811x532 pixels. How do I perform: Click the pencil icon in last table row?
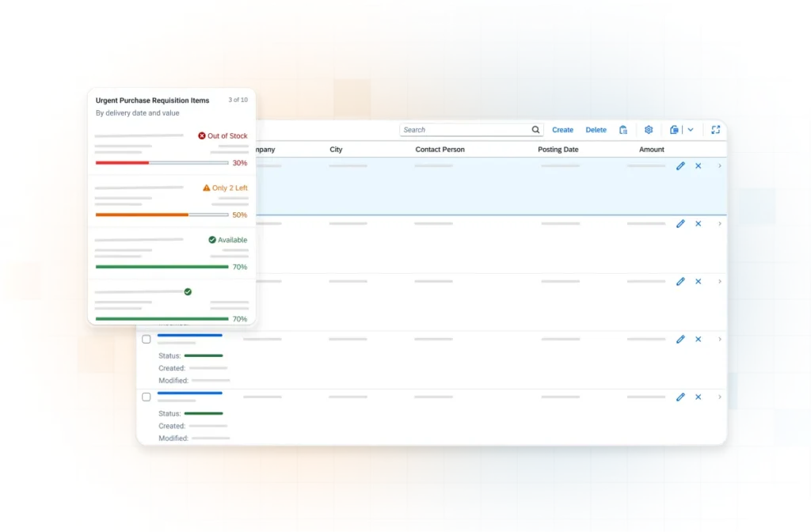point(680,397)
